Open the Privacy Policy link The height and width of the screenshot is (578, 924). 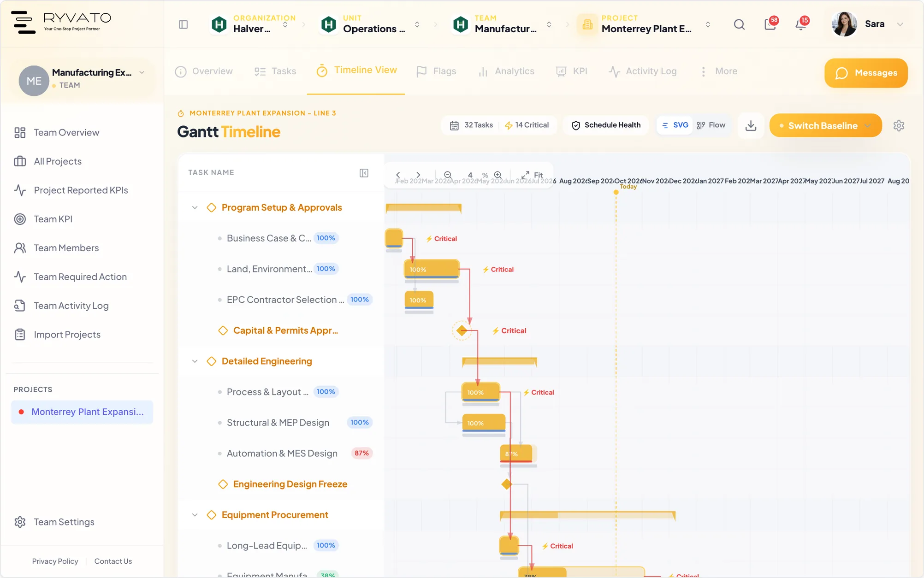pos(55,561)
